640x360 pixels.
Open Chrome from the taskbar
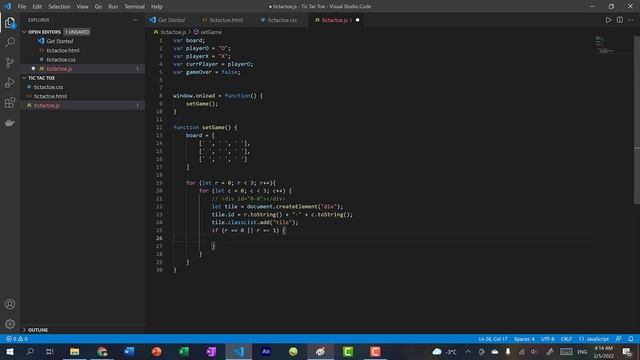[102, 351]
